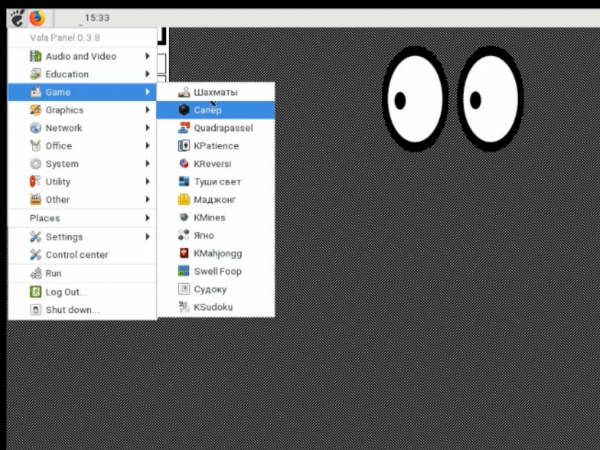Launch KMahjongg tile game

[215, 253]
